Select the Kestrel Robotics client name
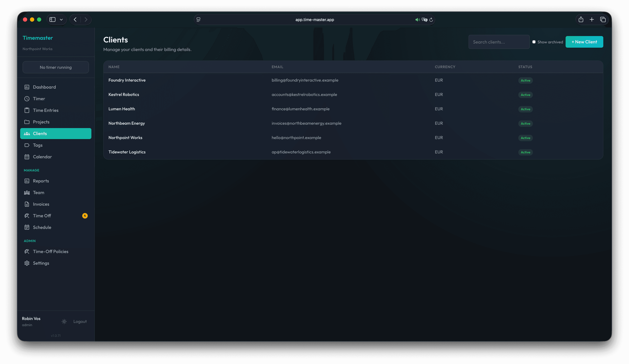 [x=124, y=95]
